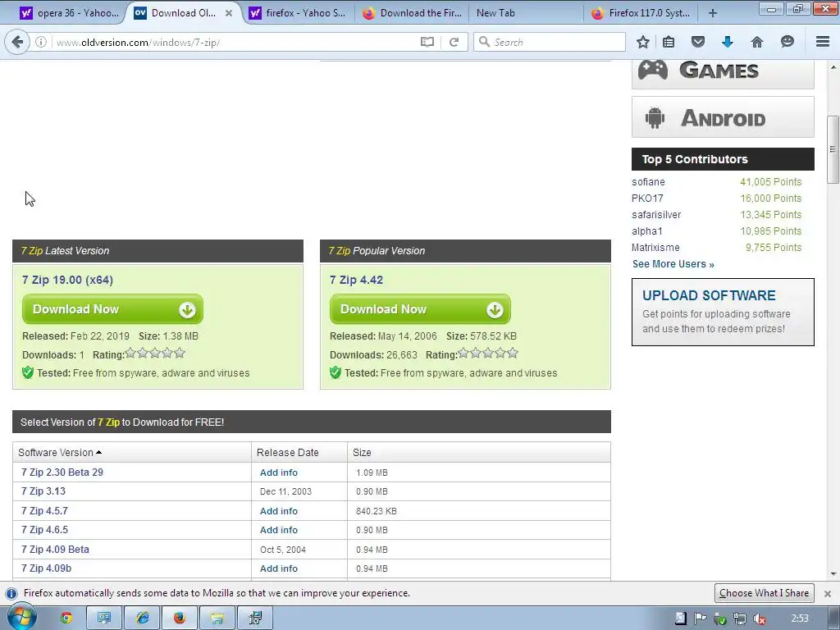Image resolution: width=840 pixels, height=630 pixels.
Task: Open the Upload Software box
Action: point(723,312)
